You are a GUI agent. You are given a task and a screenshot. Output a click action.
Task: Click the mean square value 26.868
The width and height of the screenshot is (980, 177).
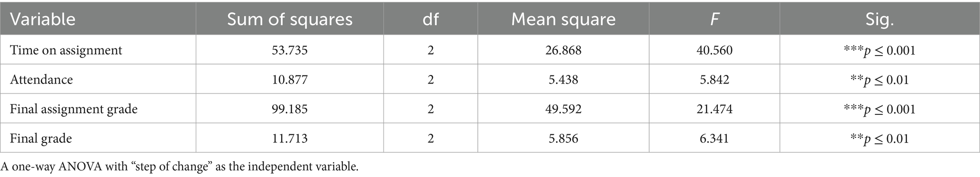(x=563, y=50)
